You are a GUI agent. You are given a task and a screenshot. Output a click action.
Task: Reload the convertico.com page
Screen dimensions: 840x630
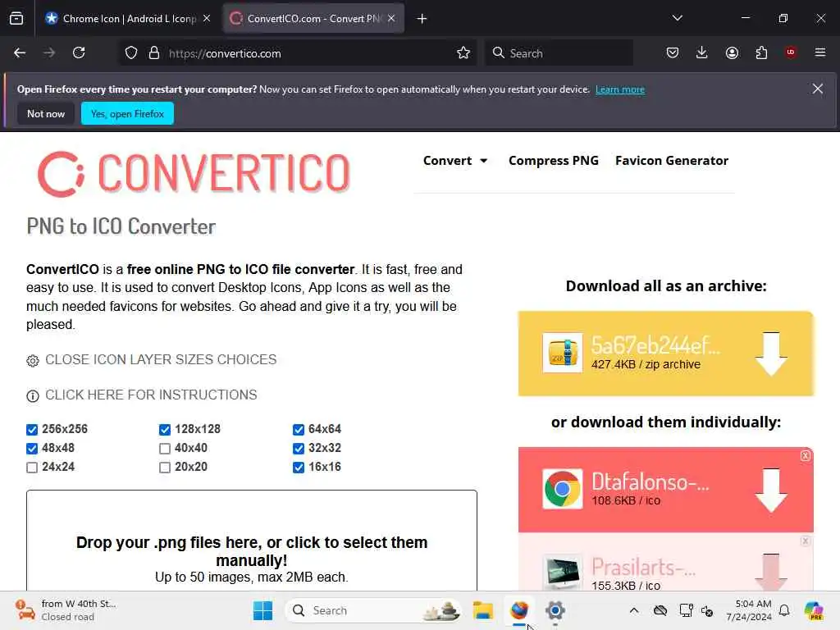point(79,53)
